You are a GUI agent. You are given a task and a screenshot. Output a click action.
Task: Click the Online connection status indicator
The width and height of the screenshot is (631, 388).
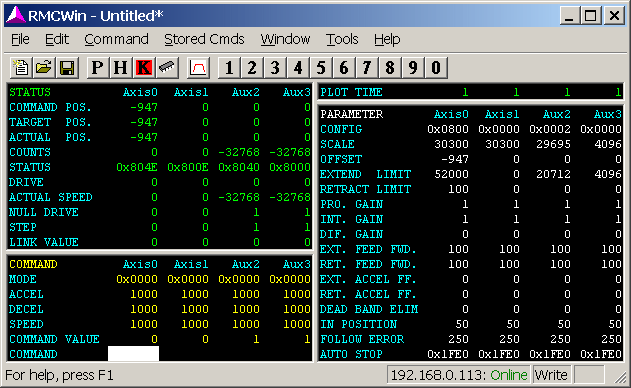coord(509,375)
